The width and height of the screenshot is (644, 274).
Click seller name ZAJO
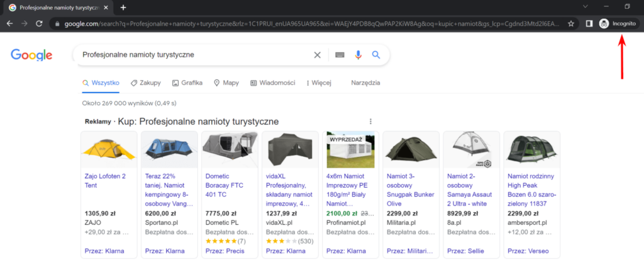[x=93, y=222]
